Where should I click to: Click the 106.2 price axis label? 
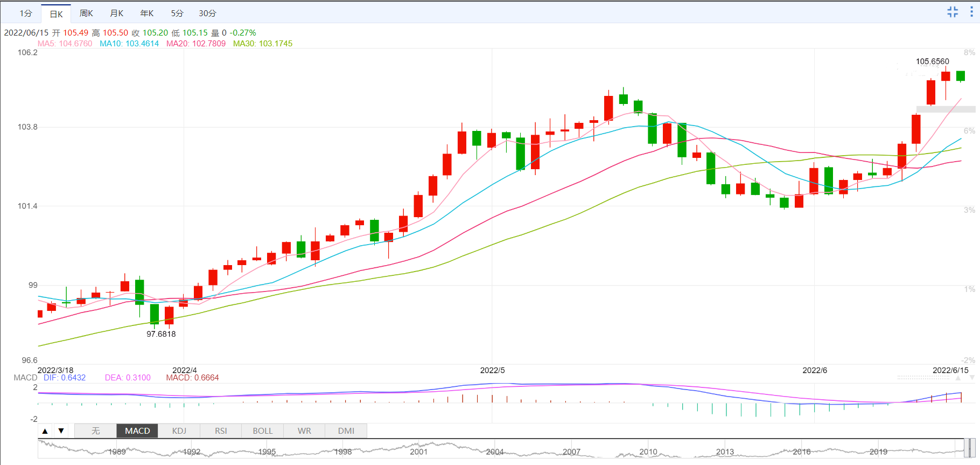click(x=27, y=52)
